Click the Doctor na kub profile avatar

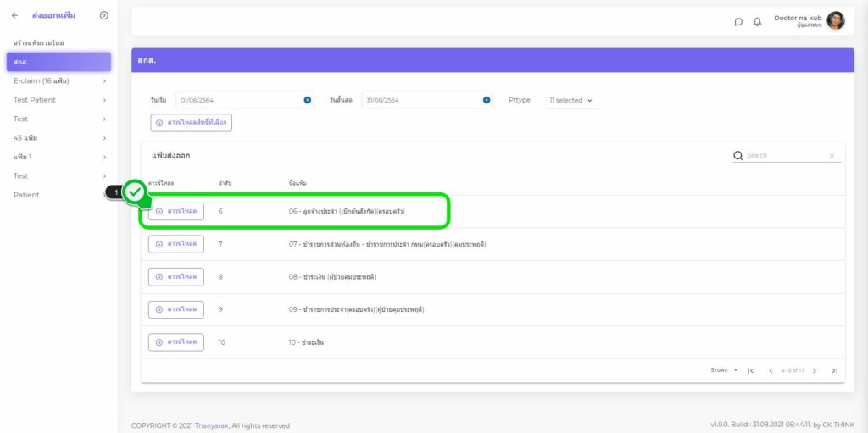click(835, 20)
